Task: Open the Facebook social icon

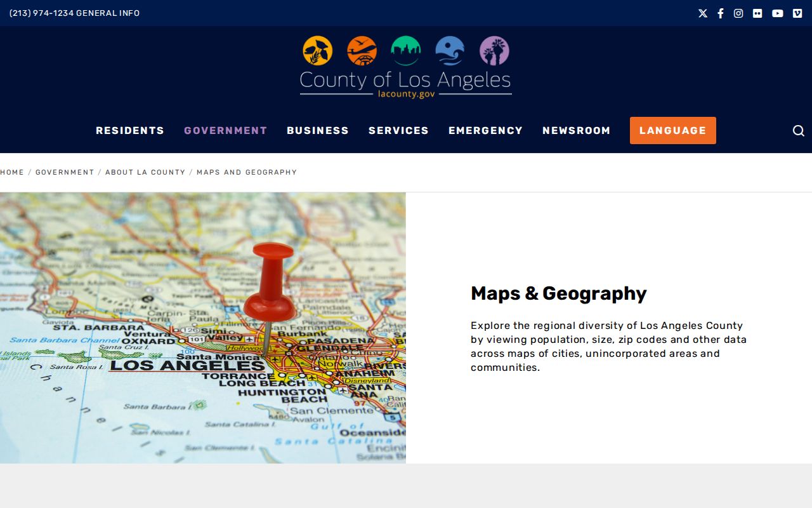Action: 721,13
